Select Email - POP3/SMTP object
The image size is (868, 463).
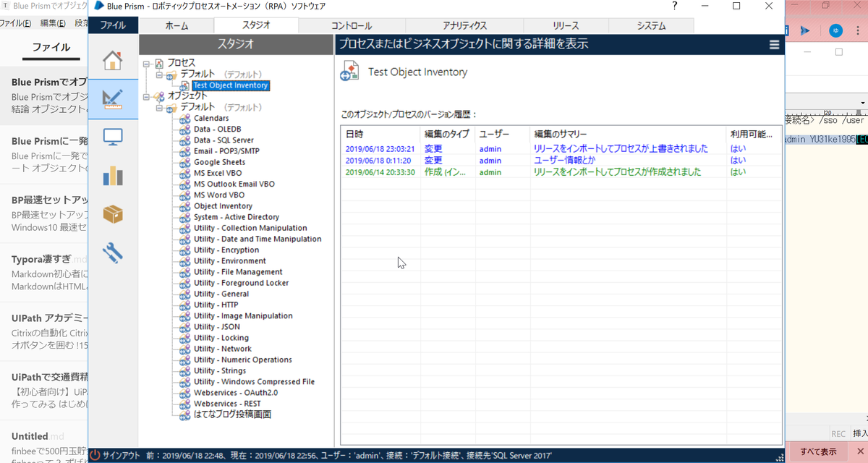226,151
